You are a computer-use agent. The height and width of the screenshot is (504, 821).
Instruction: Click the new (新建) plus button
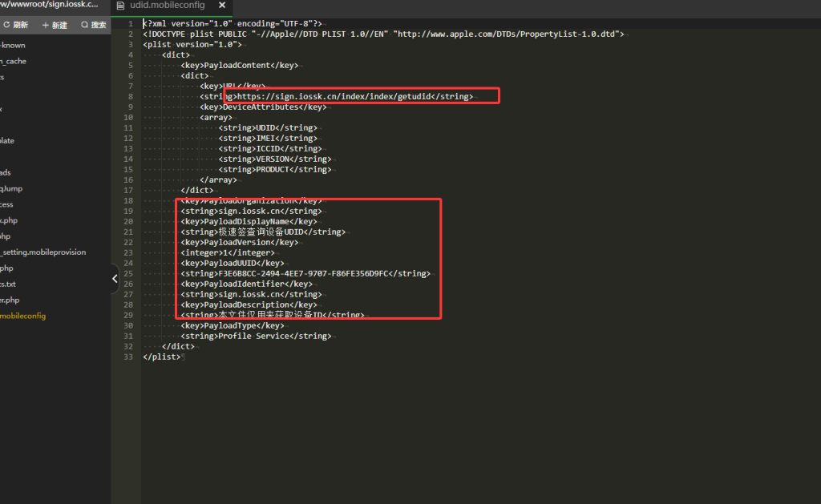[54, 25]
